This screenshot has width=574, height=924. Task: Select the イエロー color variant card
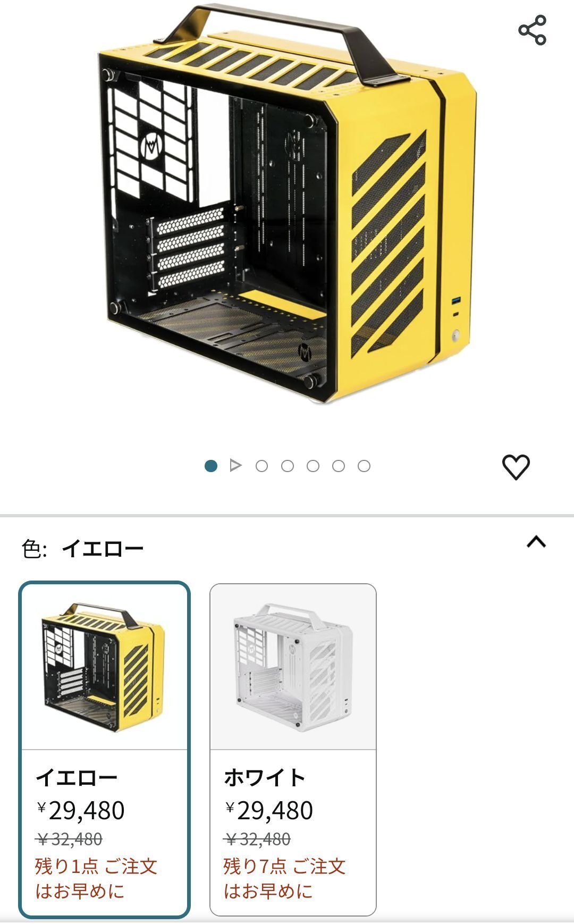point(104,750)
